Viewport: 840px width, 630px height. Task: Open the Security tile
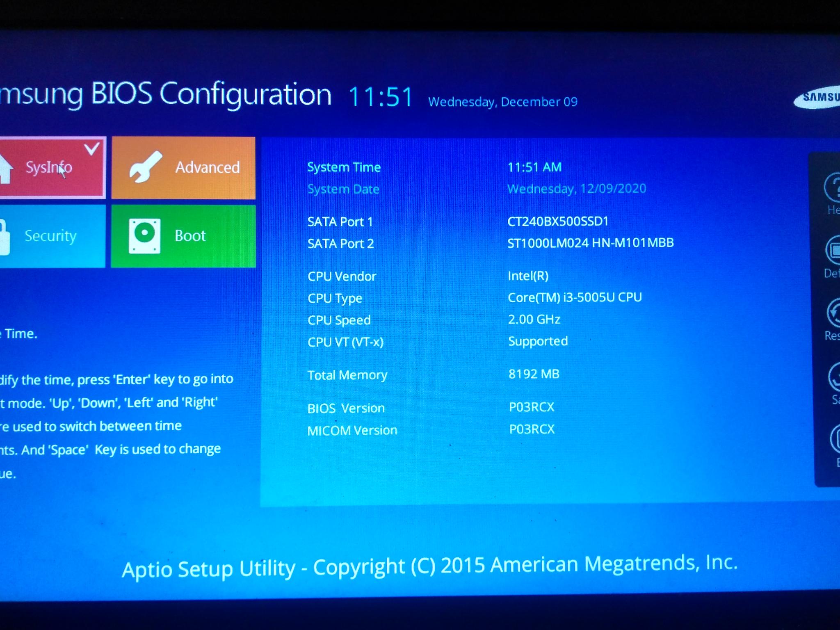52,236
